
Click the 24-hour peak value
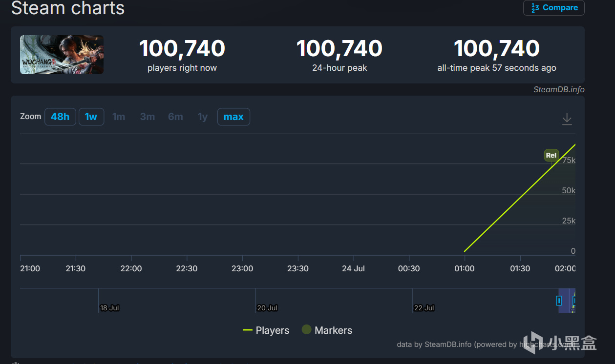coord(339,48)
